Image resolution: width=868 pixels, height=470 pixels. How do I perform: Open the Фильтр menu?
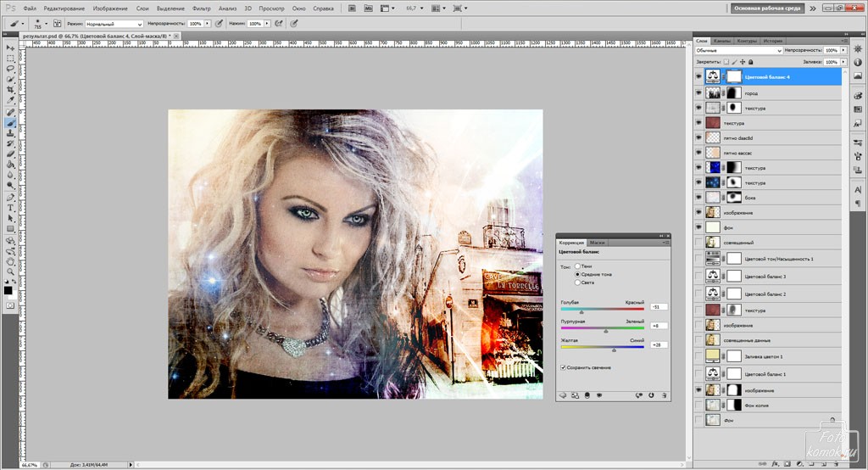tap(202, 8)
